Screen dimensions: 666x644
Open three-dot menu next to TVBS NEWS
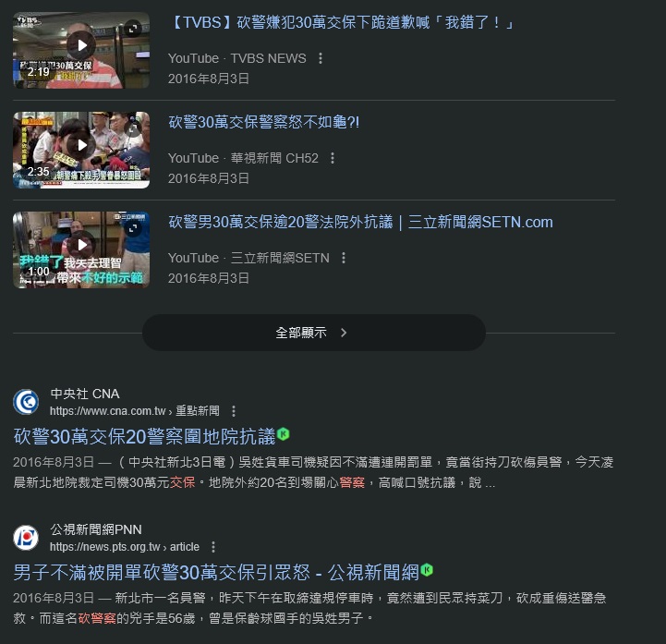click(x=321, y=58)
